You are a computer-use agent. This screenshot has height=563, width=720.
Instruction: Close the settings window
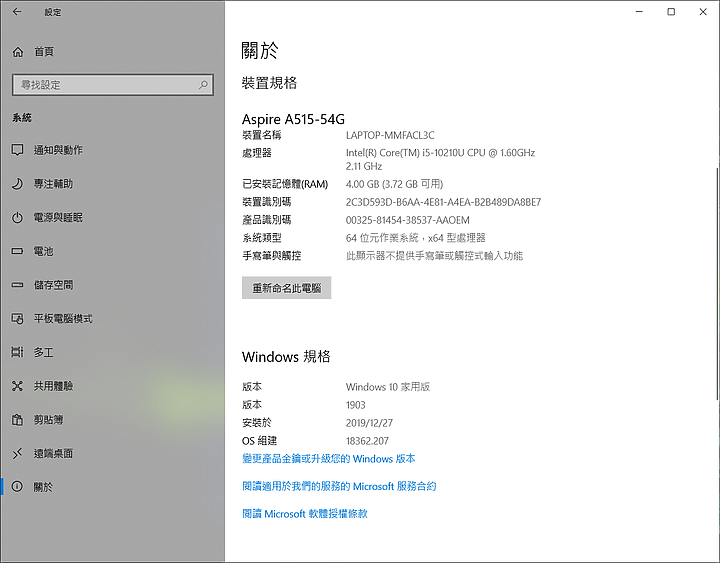[x=703, y=12]
